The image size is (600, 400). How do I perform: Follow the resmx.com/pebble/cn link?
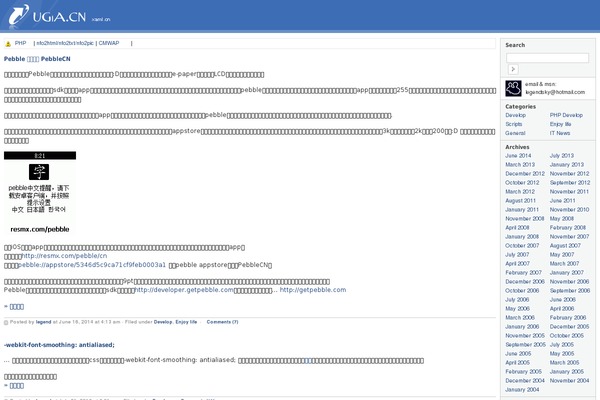click(x=64, y=256)
